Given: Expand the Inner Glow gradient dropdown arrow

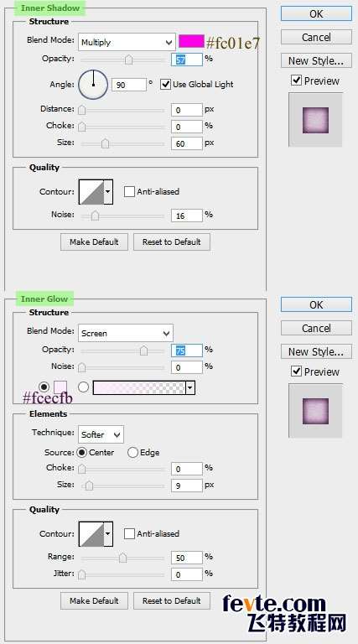Looking at the screenshot, I should point(190,387).
